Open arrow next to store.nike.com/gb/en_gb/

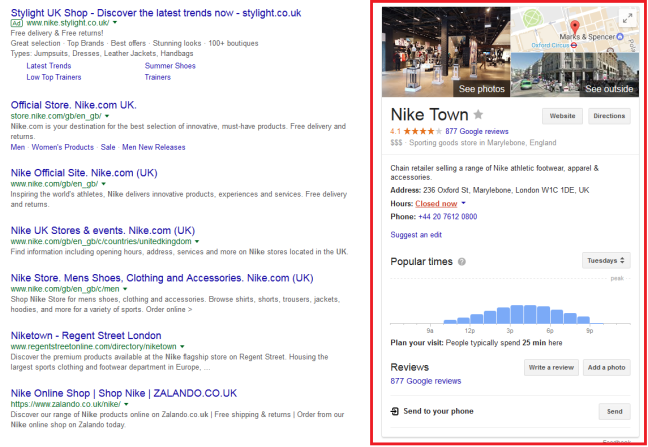107,116
